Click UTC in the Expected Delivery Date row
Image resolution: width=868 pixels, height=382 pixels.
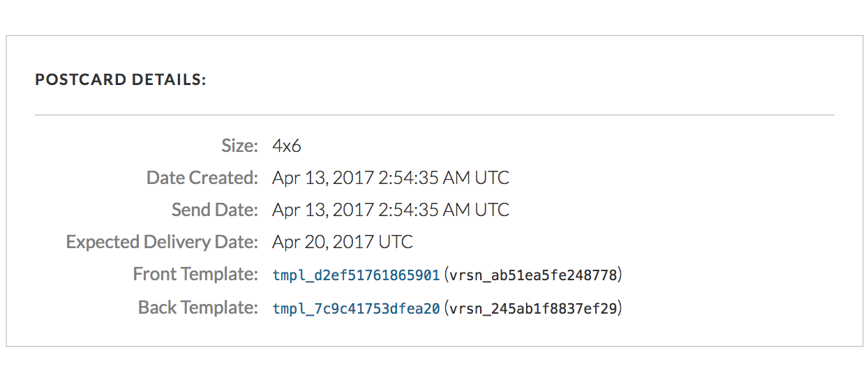(x=396, y=242)
